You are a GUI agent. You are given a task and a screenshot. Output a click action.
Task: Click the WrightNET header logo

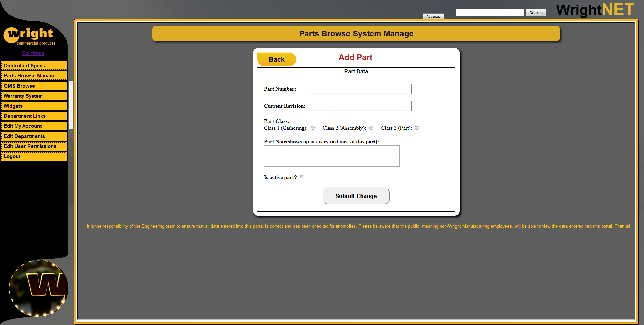(595, 10)
